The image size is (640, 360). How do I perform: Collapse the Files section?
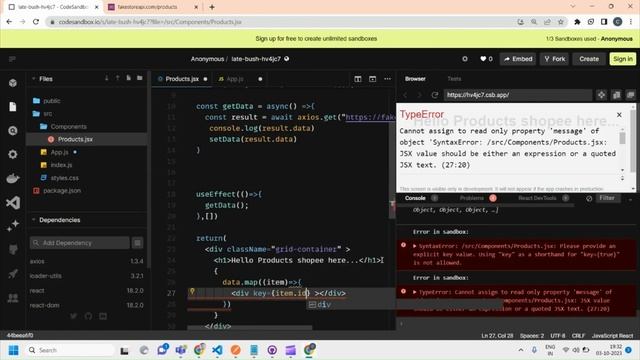tap(33, 79)
